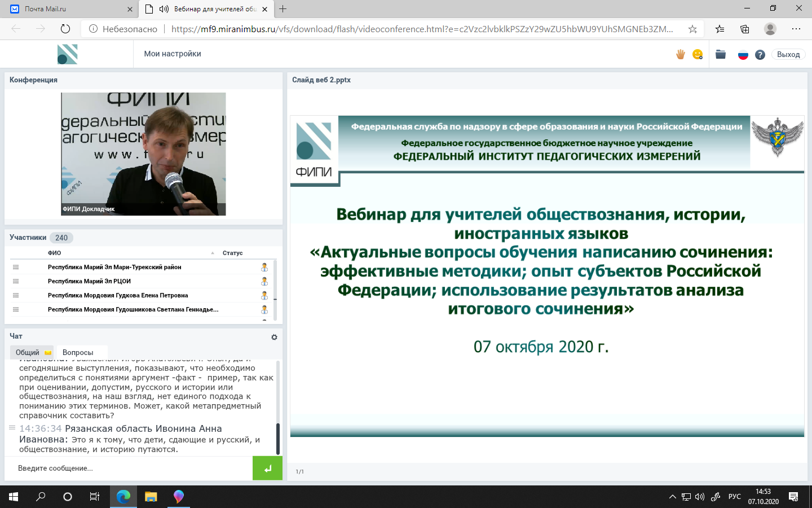
Task: Open row menu for Гудкова Елена Петровна
Action: 16,295
